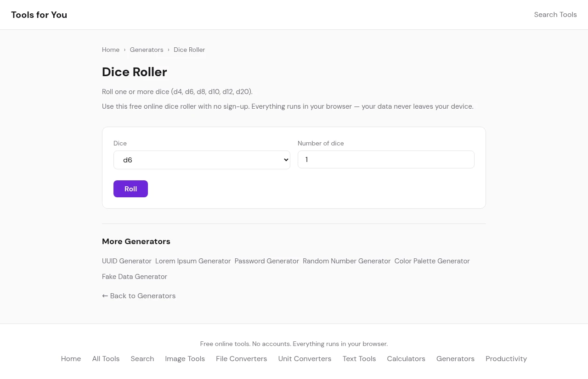The width and height of the screenshot is (588, 379).
Task: Go to the Password Generator
Action: (267, 261)
